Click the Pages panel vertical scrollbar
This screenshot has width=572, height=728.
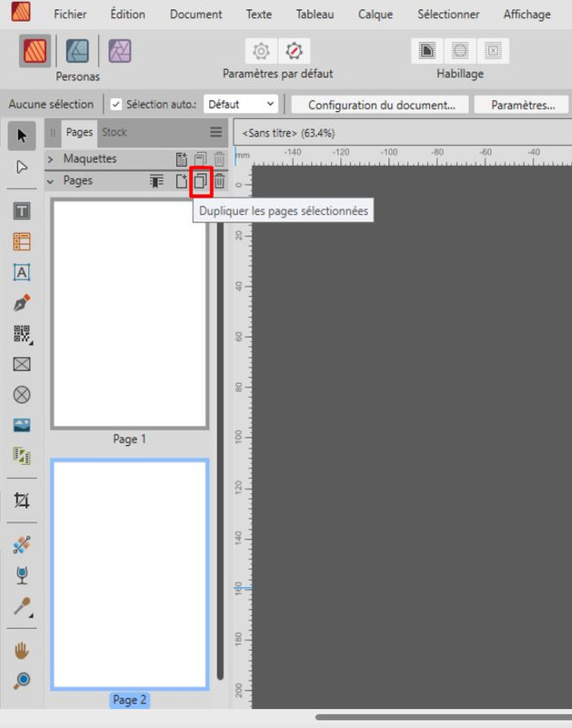click(220, 446)
